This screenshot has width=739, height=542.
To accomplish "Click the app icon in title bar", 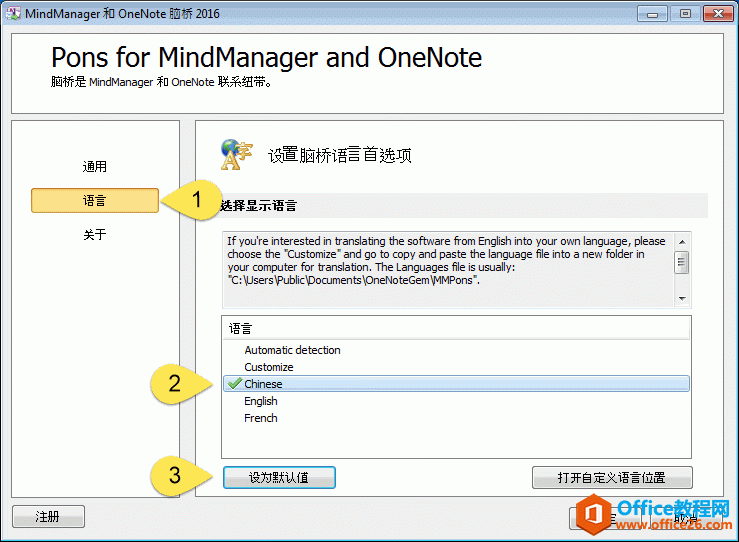I will pyautogui.click(x=13, y=13).
